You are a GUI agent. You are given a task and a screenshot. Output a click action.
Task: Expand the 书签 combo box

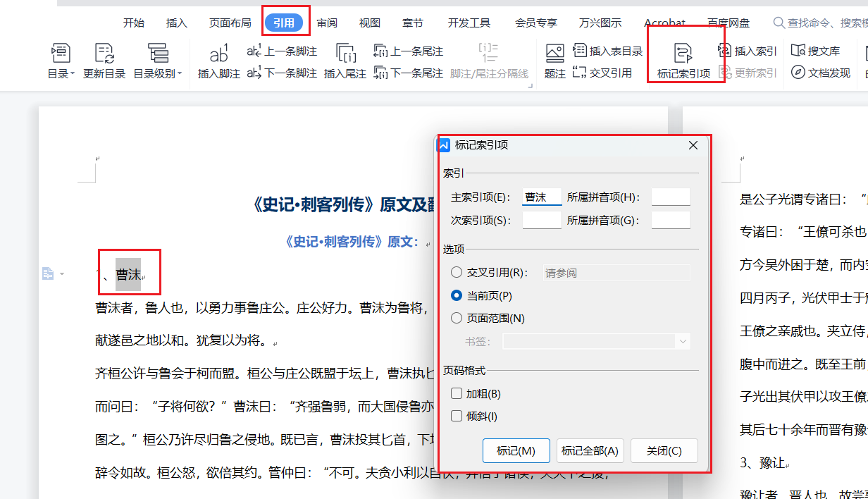(x=682, y=341)
